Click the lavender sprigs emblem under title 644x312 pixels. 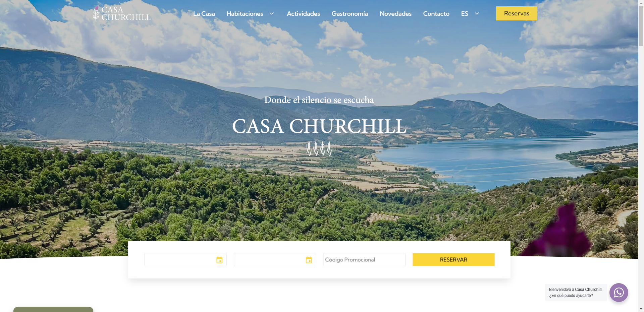[319, 149]
